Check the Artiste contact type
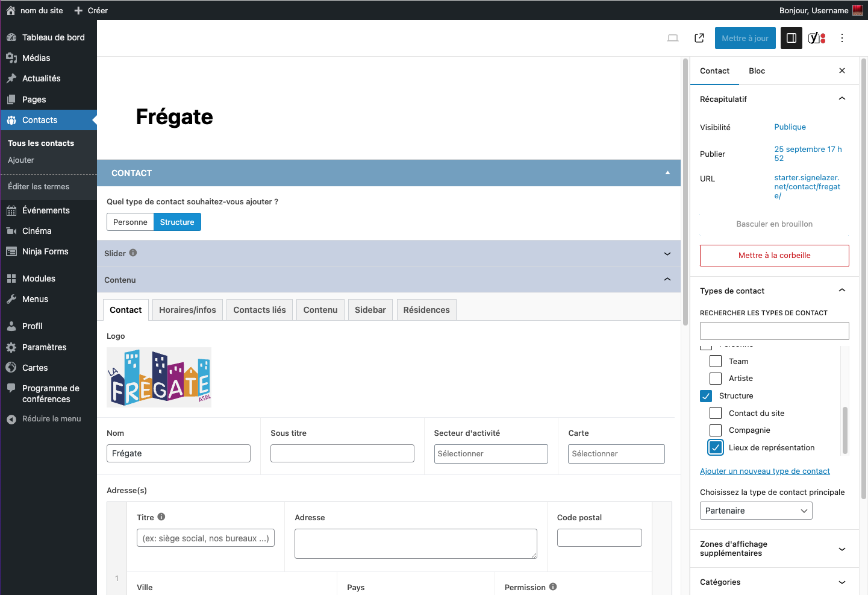Viewport: 868px width, 595px height. pyautogui.click(x=715, y=378)
